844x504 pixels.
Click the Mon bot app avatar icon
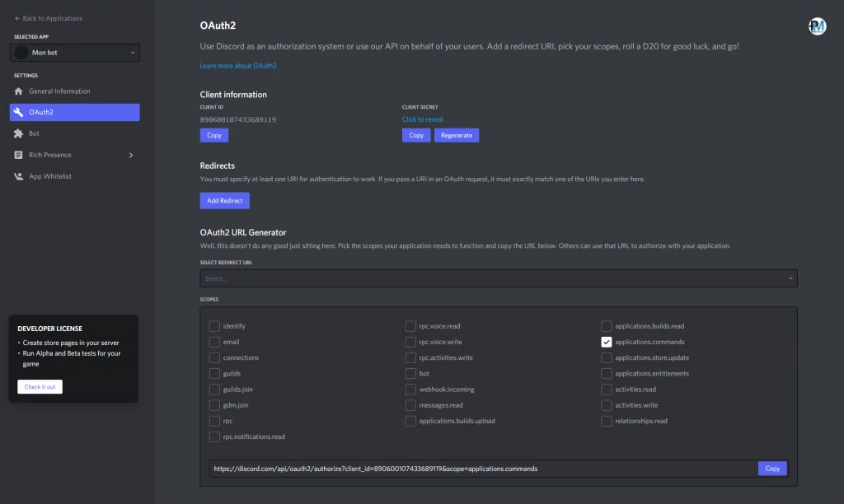click(x=22, y=53)
